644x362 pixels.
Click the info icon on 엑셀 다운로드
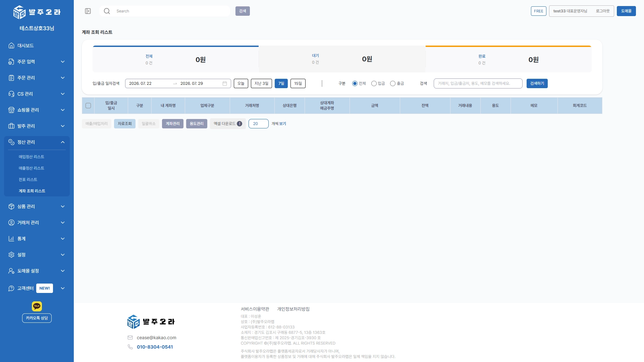[x=239, y=124]
